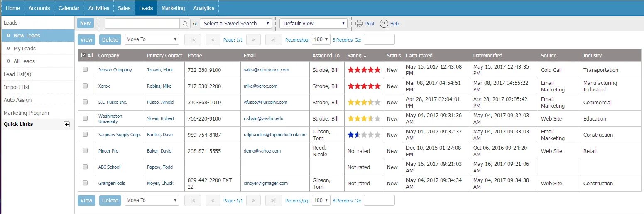Go to next page in bottom pager
644x214 pixels.
click(253, 200)
